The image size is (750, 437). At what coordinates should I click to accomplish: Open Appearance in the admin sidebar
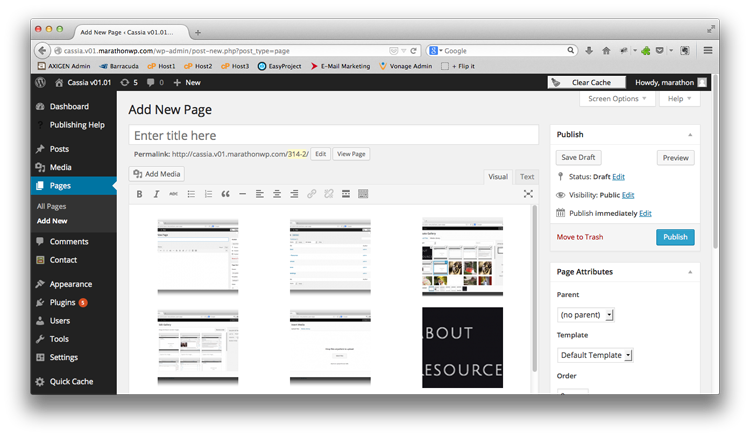(70, 284)
